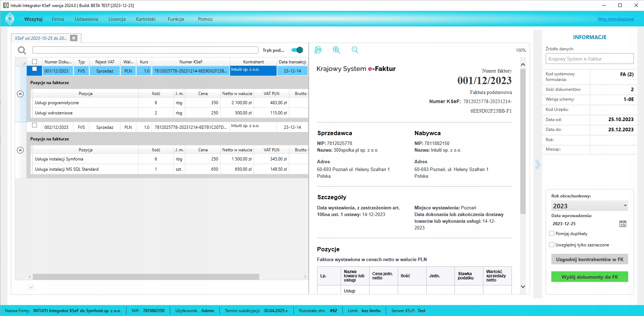Check the Pomijaj duplikaty checkbox

click(552, 233)
